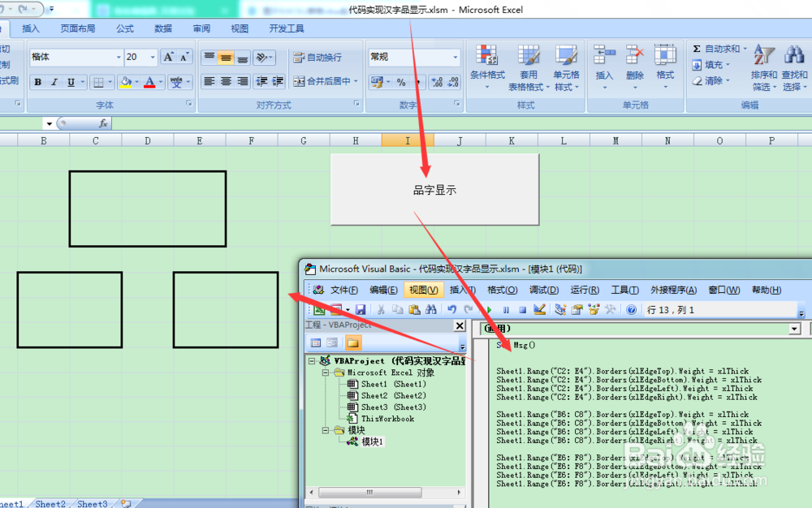Increase indent icon
The width and height of the screenshot is (812, 508).
coord(278,81)
